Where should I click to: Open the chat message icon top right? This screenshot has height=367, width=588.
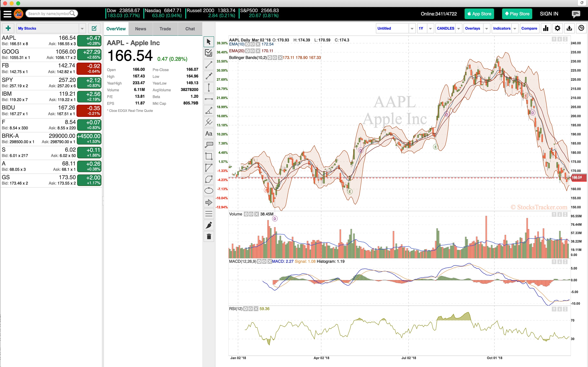pos(576,14)
